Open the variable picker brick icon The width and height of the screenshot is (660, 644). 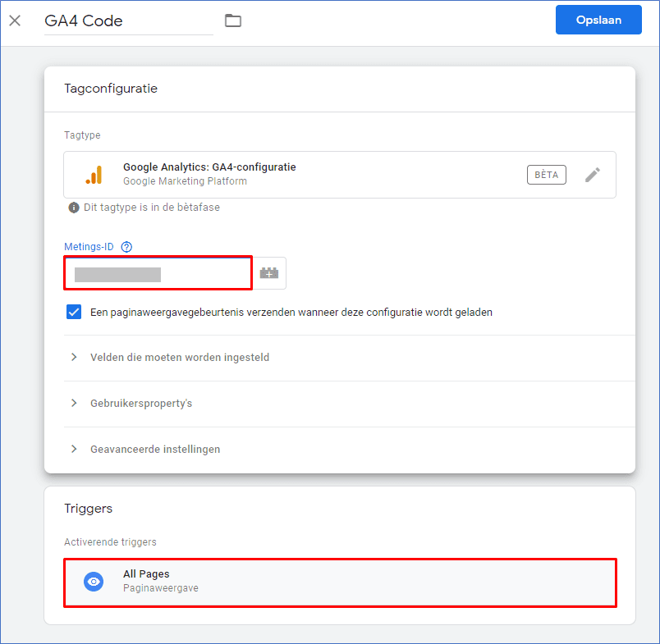click(269, 273)
